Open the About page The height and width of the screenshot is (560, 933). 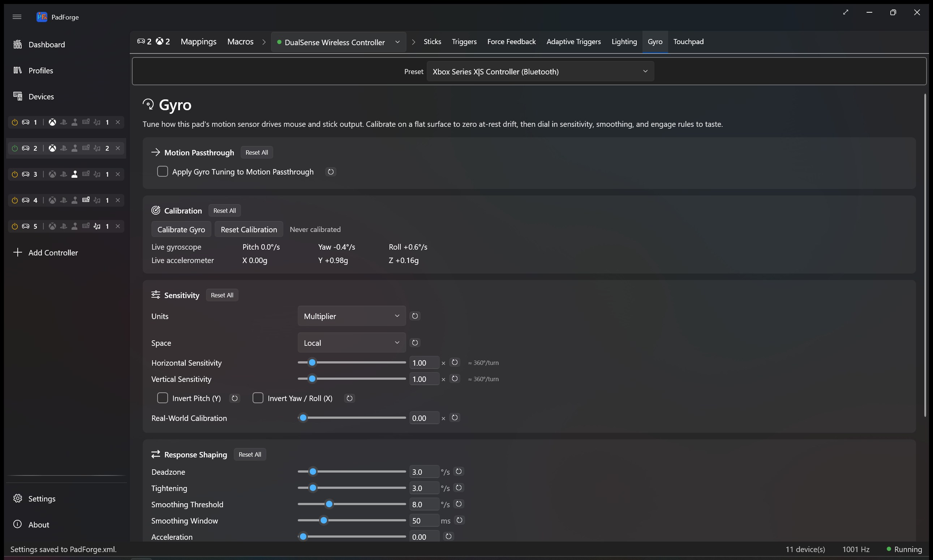[x=66, y=525]
